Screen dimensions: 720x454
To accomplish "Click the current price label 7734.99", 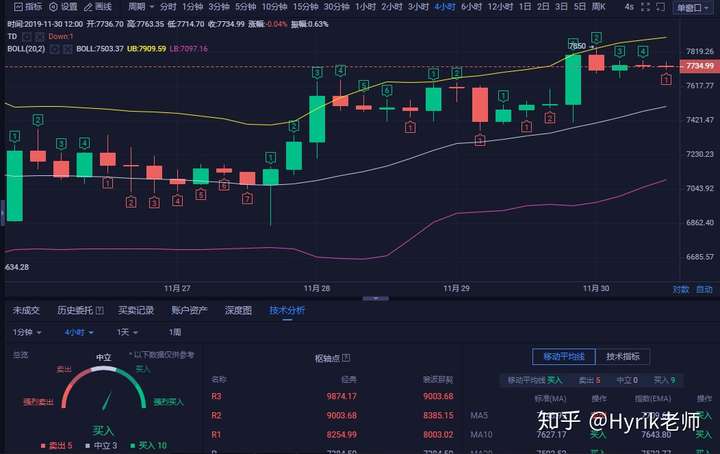I will [x=699, y=66].
